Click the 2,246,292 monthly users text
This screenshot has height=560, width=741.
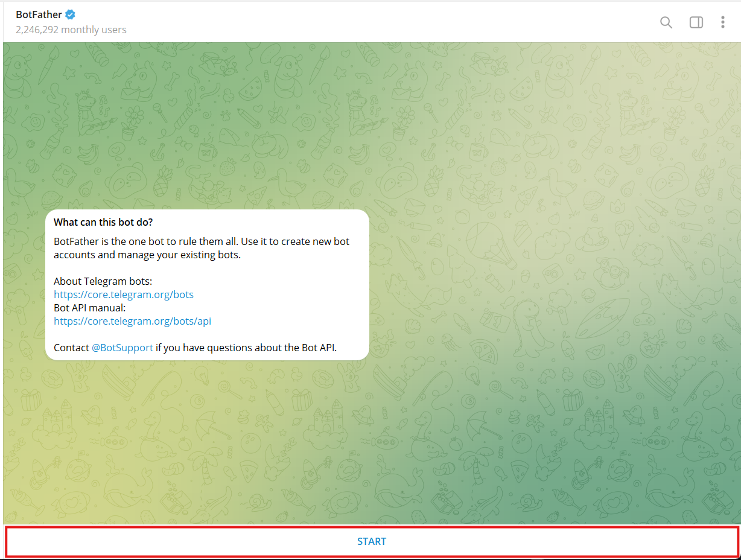71,30
